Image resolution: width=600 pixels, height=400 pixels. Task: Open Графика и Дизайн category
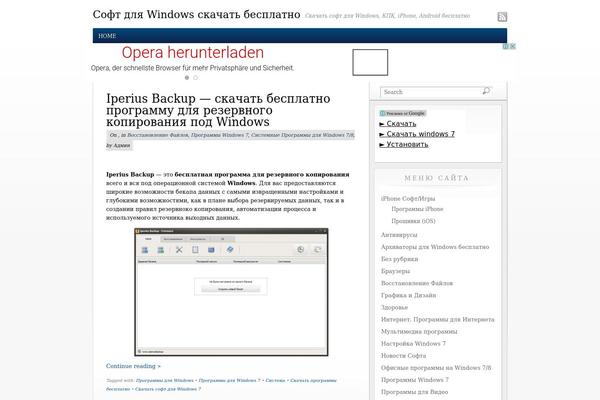click(x=408, y=296)
